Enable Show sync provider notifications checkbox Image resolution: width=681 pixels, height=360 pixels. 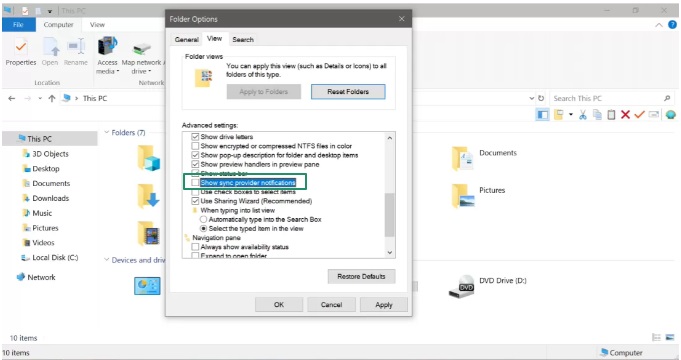pos(195,182)
